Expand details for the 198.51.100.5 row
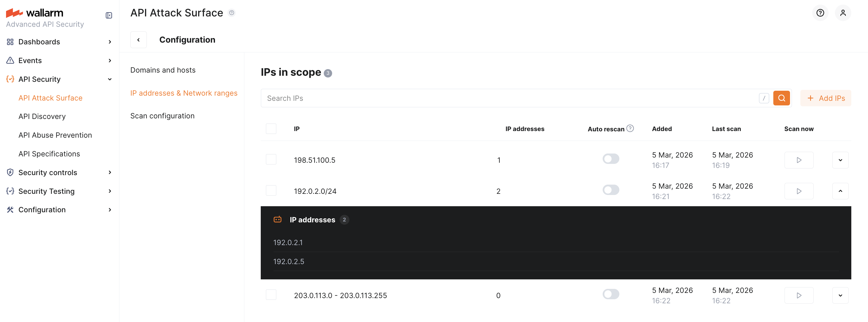The image size is (868, 322). [841, 160]
